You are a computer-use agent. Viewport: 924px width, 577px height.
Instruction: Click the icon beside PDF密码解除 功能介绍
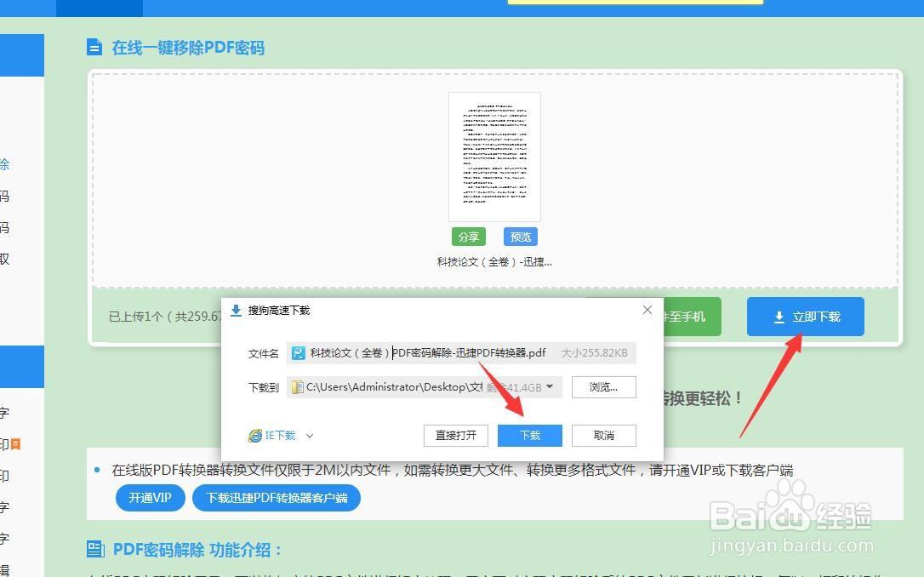pos(95,549)
